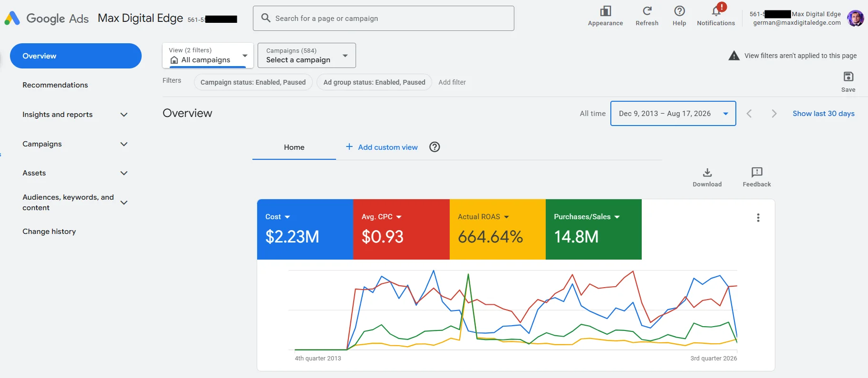Go to previous date range arrow
Image resolution: width=868 pixels, height=378 pixels.
749,114
